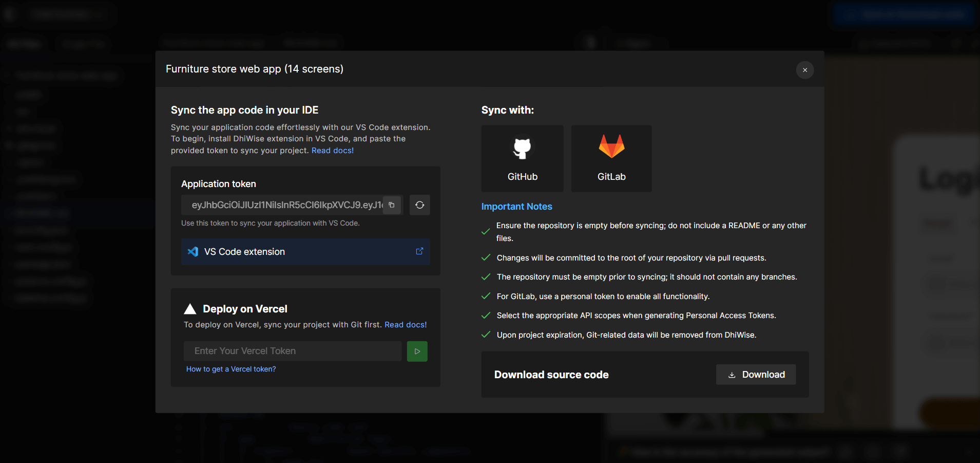
Task: Click 'Use this token to sync' hint text
Action: tap(271, 223)
